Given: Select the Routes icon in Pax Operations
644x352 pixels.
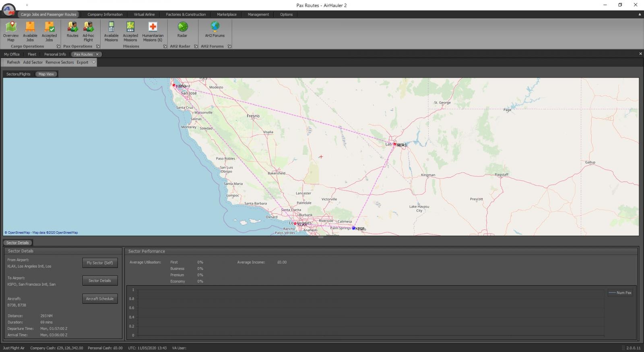Looking at the screenshot, I should [x=72, y=31].
